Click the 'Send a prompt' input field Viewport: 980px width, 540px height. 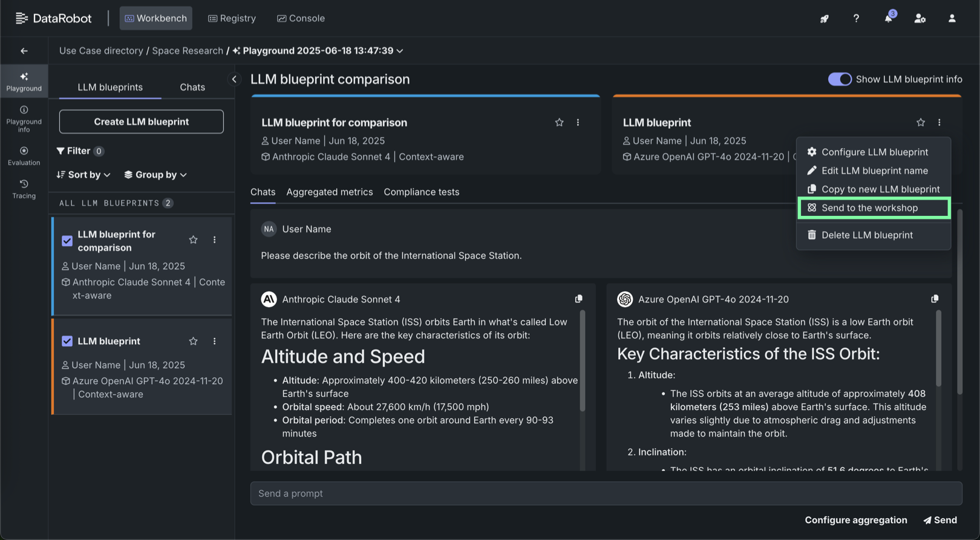pos(606,493)
